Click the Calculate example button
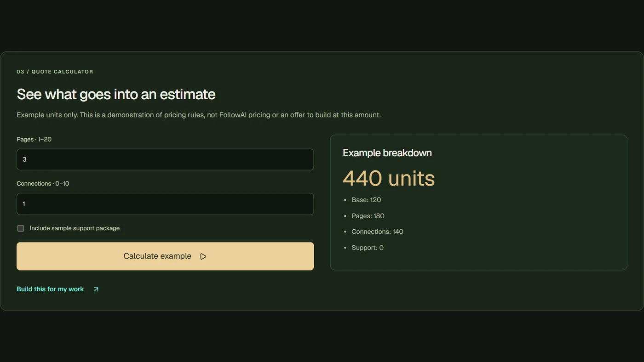Screen dimensions: 644x362 pos(165,256)
